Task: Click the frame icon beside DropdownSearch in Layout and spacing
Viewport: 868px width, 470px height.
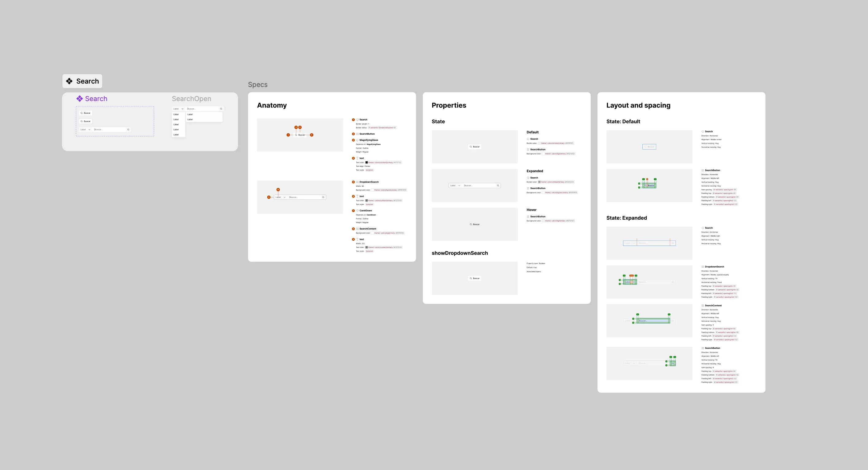Action: point(703,267)
